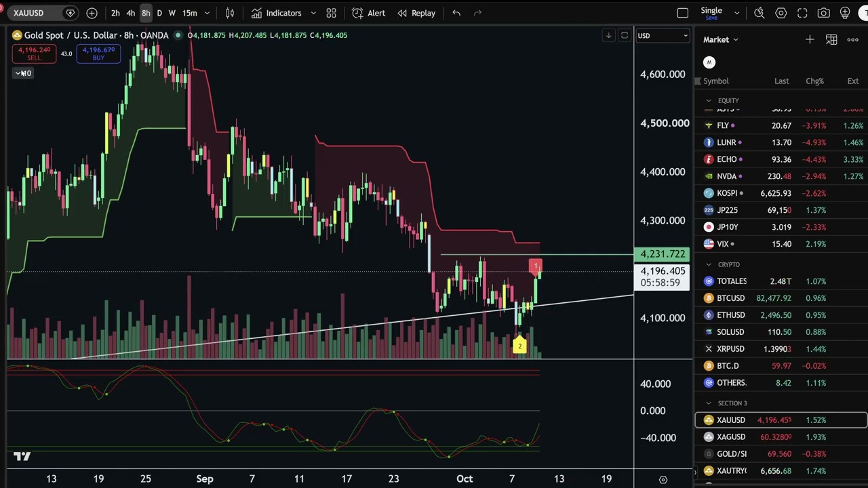Click the candlestick chart style icon
The image size is (868, 488).
pyautogui.click(x=230, y=13)
